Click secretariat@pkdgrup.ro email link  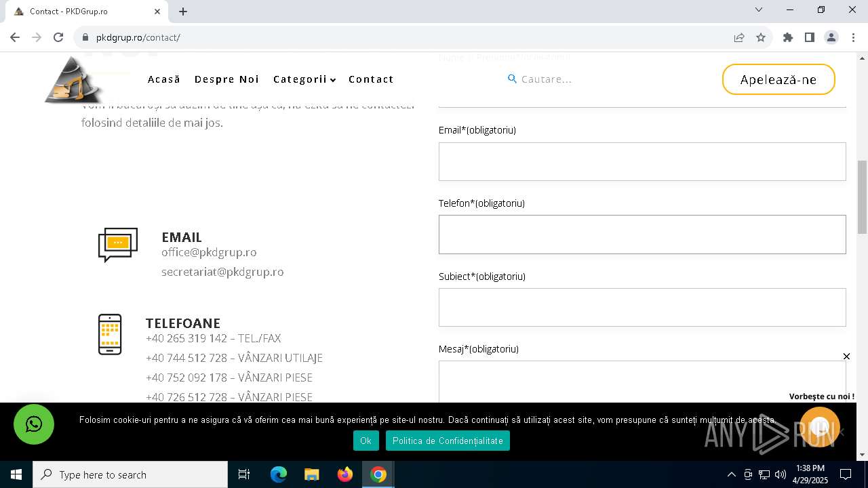click(x=222, y=272)
